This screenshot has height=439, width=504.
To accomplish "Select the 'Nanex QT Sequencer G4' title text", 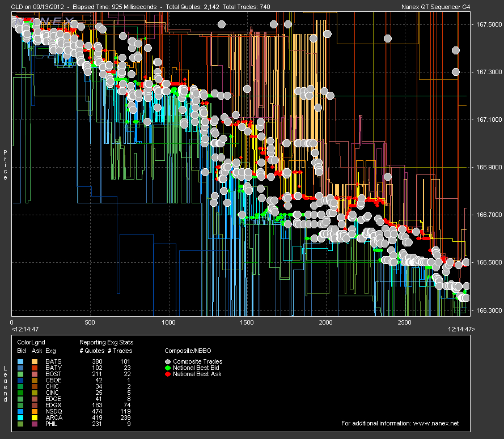I will [435, 7].
